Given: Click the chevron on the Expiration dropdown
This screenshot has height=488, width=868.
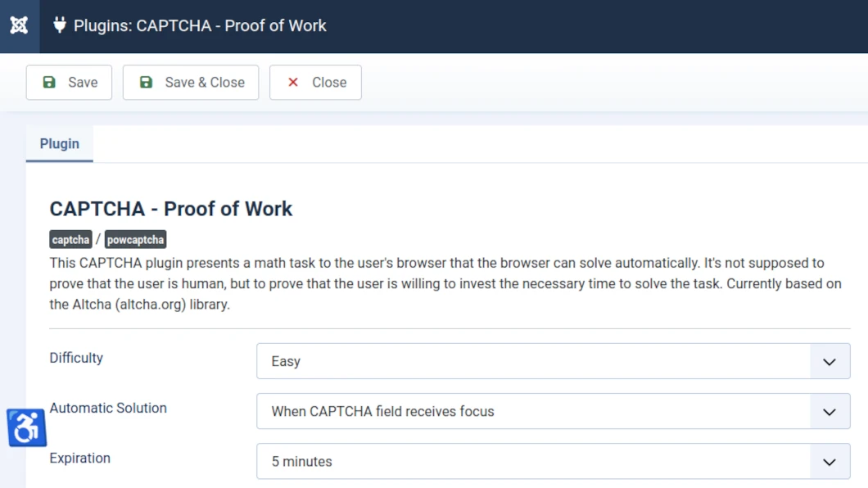Looking at the screenshot, I should (829, 462).
